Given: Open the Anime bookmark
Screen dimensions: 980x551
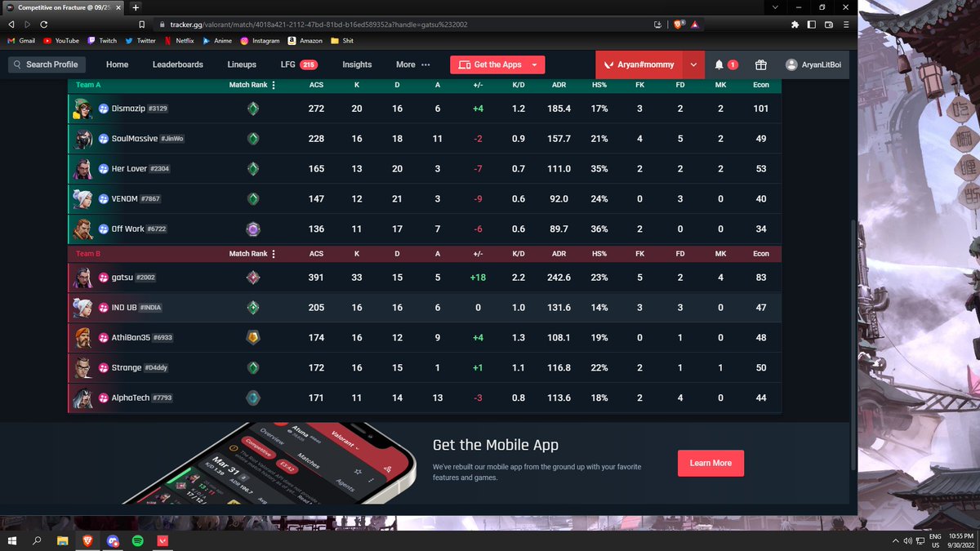Looking at the screenshot, I should point(217,41).
